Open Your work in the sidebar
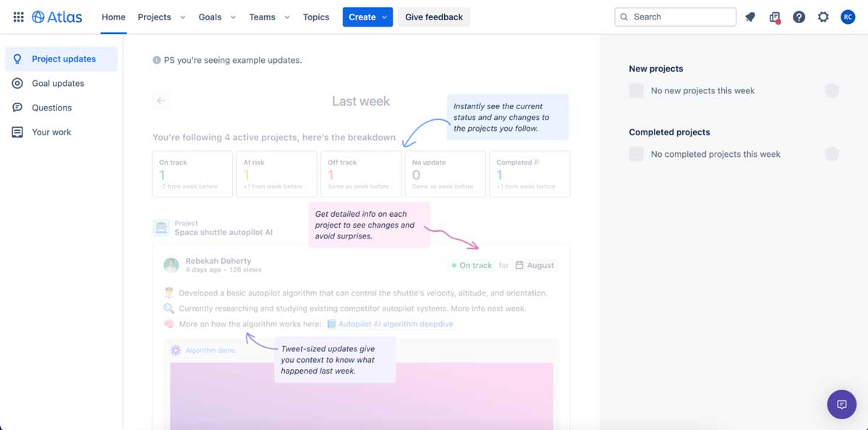The image size is (868, 430). pos(51,132)
